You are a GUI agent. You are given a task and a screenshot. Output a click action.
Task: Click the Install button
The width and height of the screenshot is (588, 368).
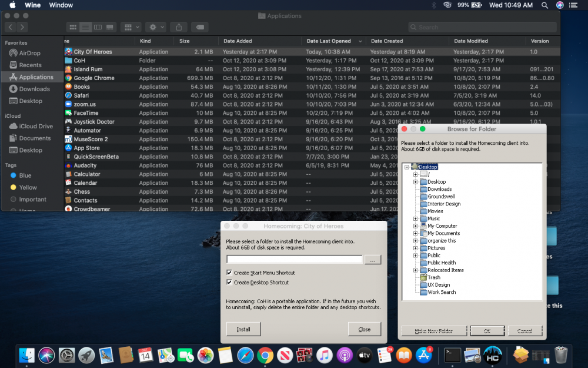pos(243,329)
